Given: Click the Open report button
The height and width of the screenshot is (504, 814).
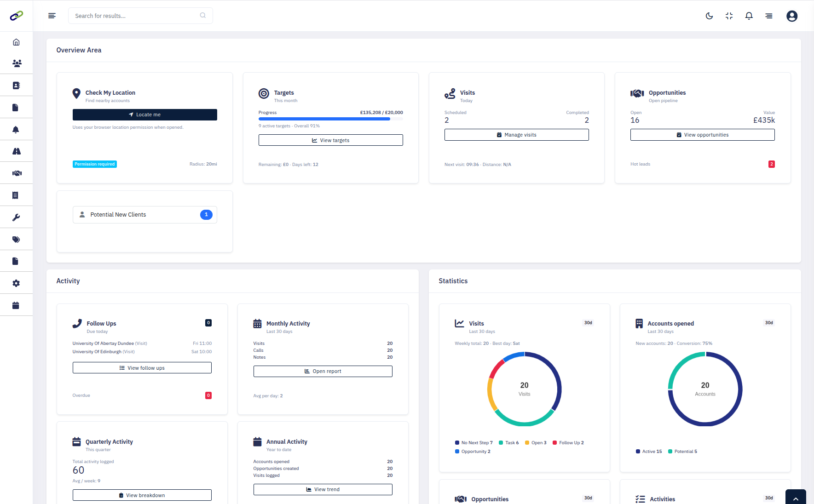Looking at the screenshot, I should (323, 371).
